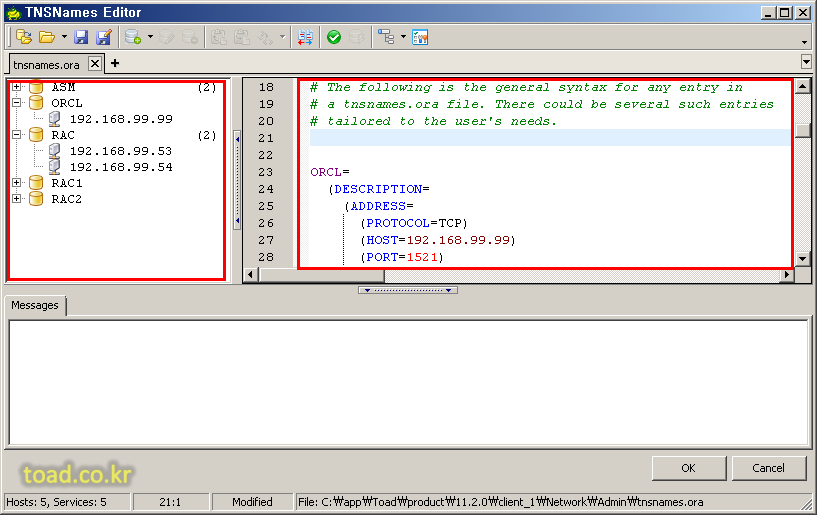Select the ORCL service in tree
817x515 pixels.
tap(67, 103)
